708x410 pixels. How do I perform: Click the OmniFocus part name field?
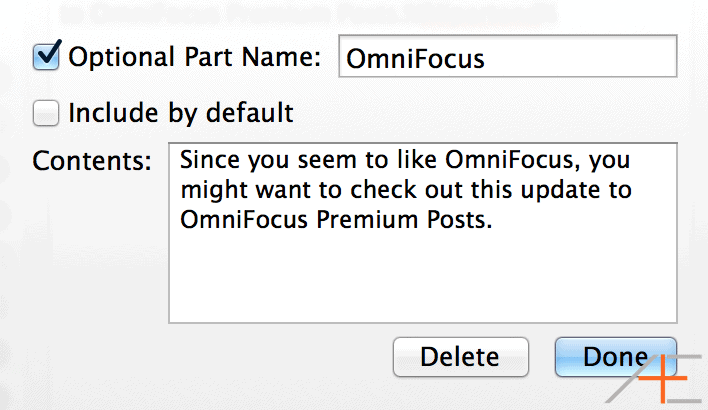(x=507, y=58)
